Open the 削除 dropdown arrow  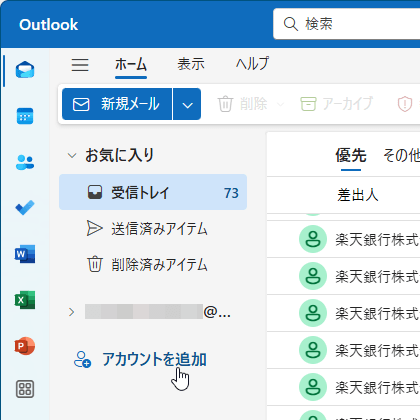[x=280, y=104]
